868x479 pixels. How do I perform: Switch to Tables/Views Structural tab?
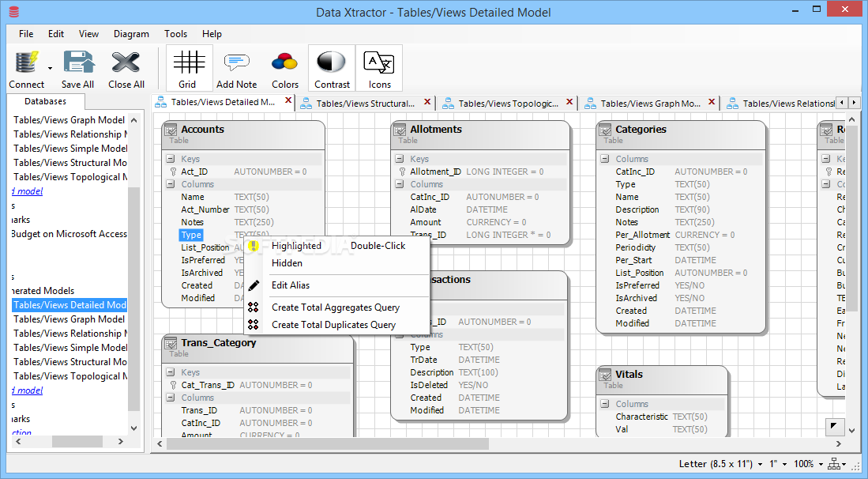[366, 104]
